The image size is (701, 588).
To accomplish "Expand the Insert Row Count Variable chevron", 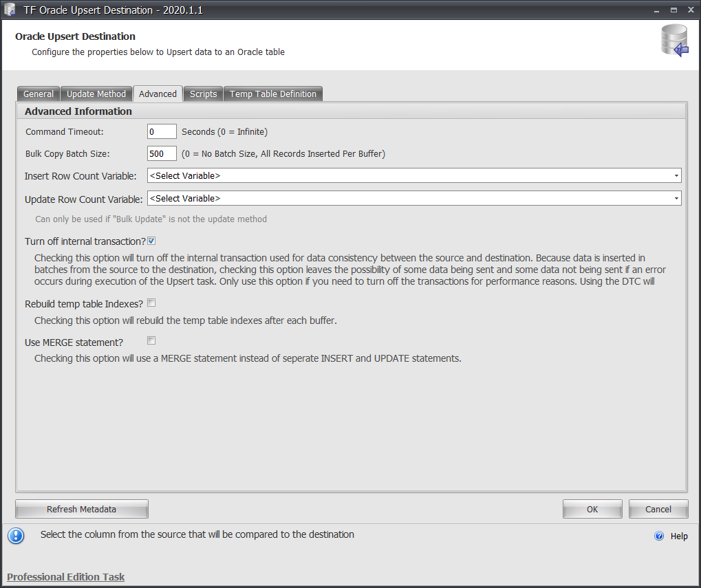I will tap(674, 175).
